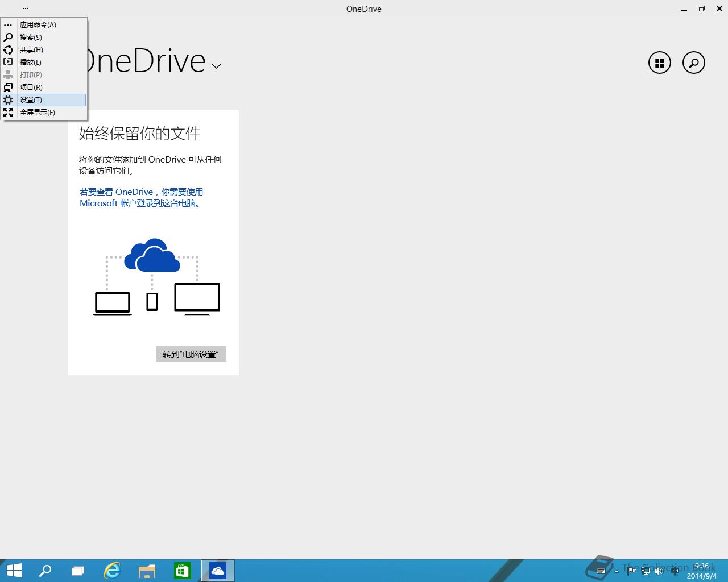Screen dimensions: 728x582
Task: Choose 设置(T) in the dropdown menu
Action: pyautogui.click(x=44, y=100)
